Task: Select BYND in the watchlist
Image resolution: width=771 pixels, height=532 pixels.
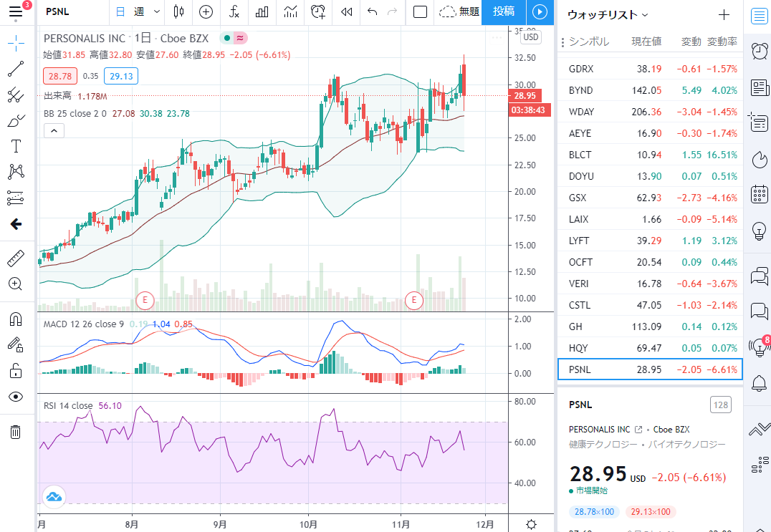Action: click(650, 90)
